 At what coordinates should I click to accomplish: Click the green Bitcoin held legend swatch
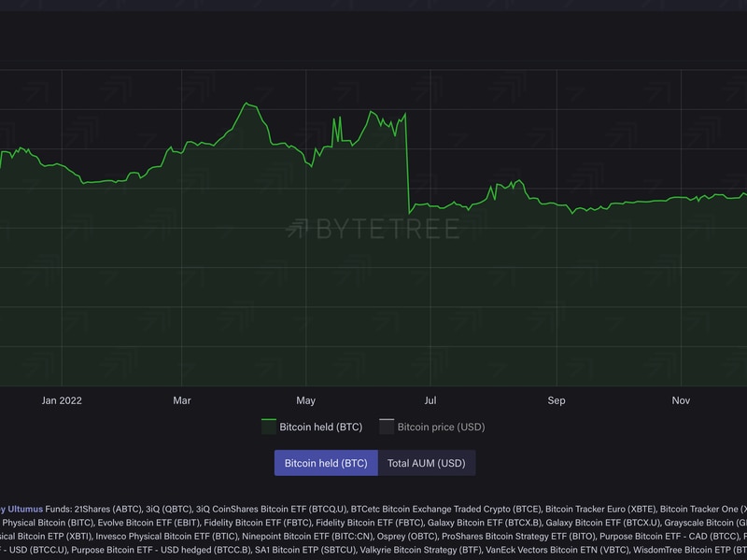pyautogui.click(x=269, y=427)
